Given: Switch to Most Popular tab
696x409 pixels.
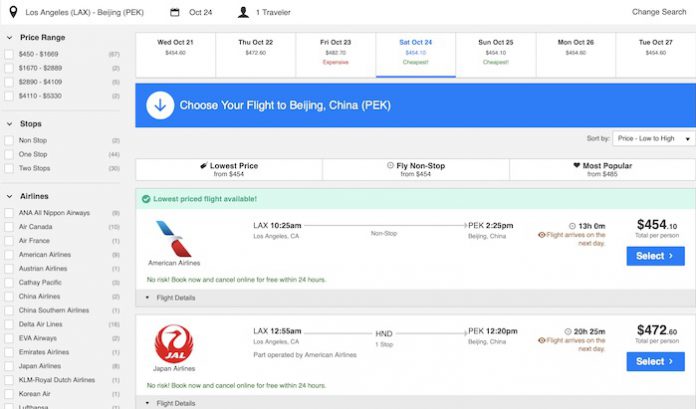Looking at the screenshot, I should click(x=602, y=169).
